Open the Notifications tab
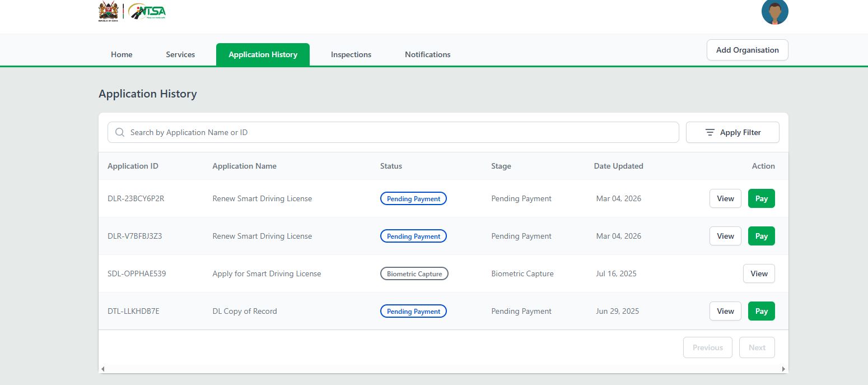The height and width of the screenshot is (385, 868). point(427,54)
